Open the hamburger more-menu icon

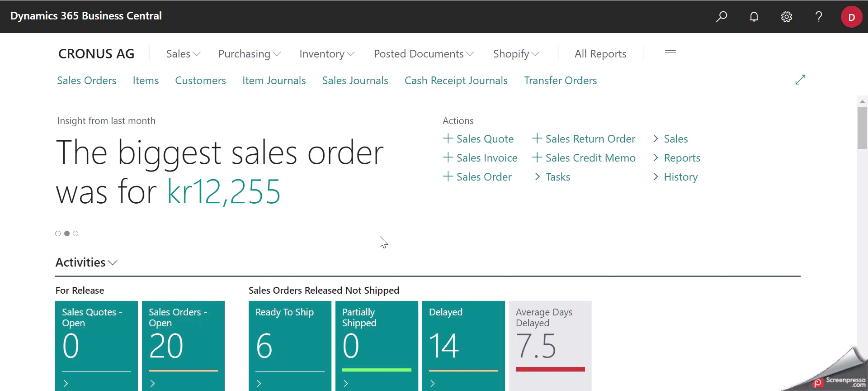pyautogui.click(x=670, y=53)
